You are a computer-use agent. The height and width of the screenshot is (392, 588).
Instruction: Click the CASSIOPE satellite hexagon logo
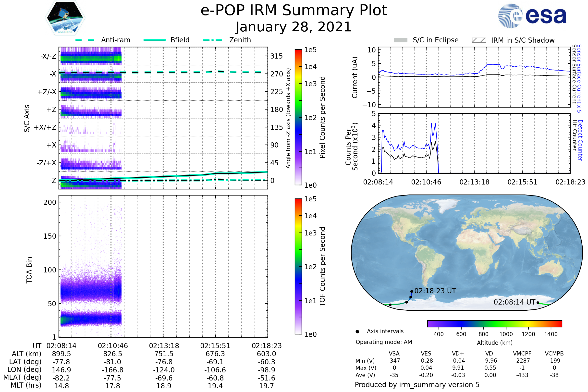65,18
